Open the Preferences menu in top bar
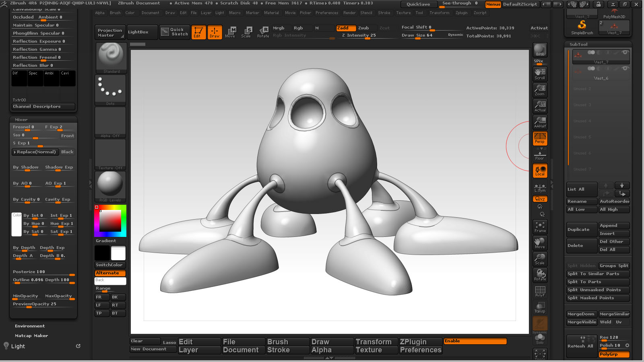The height and width of the screenshot is (362, 644). (327, 13)
